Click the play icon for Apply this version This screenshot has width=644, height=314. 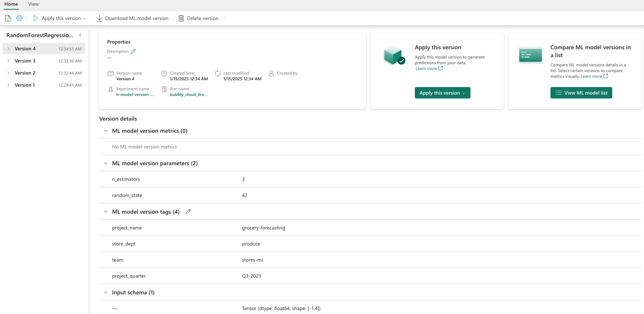[x=36, y=18]
